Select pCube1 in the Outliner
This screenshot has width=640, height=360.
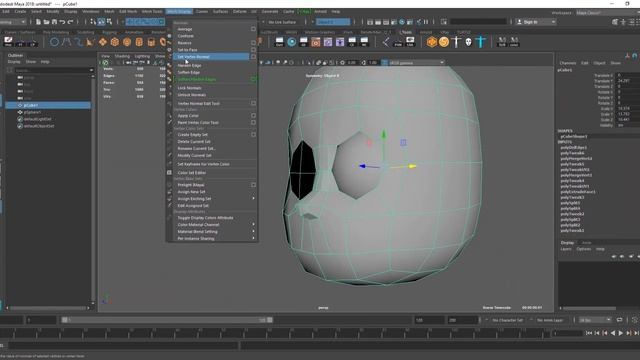coord(48,105)
